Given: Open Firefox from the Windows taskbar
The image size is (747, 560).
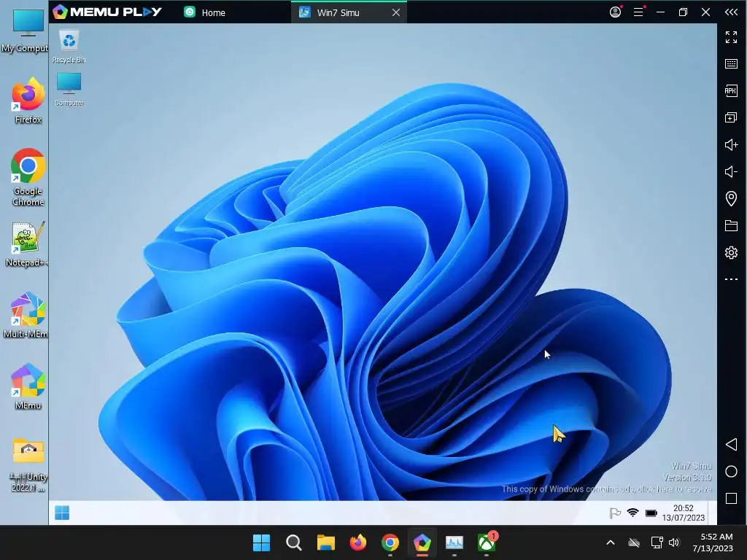Looking at the screenshot, I should (357, 542).
